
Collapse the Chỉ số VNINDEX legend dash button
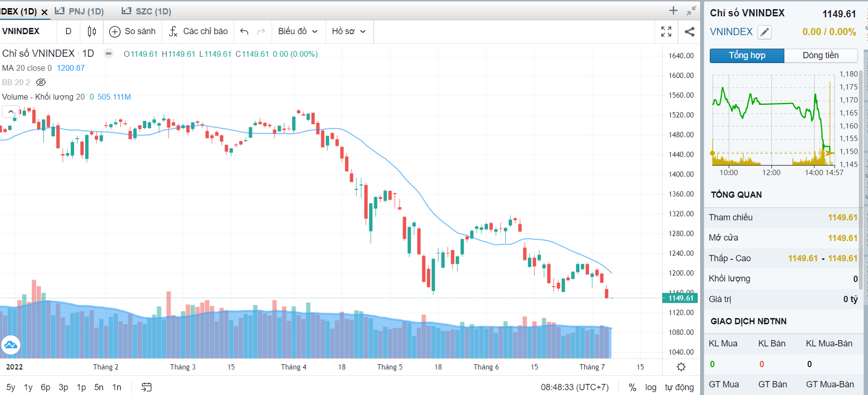pyautogui.click(x=109, y=53)
